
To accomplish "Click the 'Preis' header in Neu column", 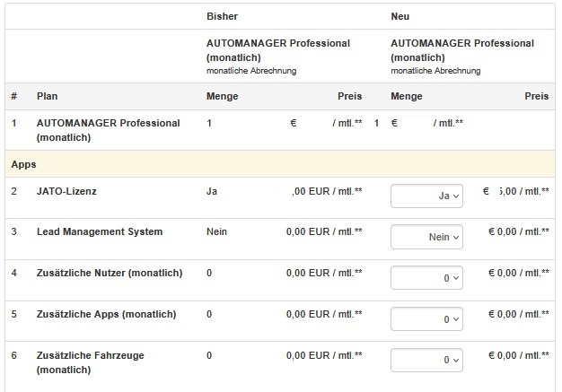I will [536, 96].
